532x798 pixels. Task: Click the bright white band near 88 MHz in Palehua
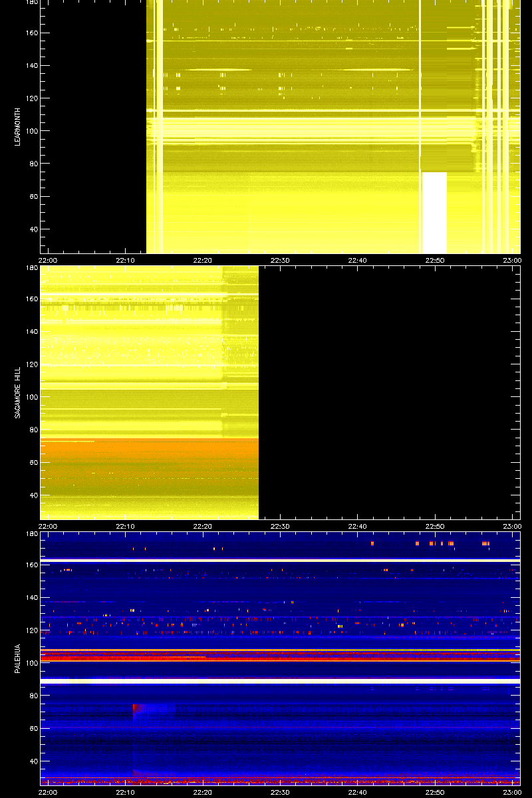(x=280, y=682)
